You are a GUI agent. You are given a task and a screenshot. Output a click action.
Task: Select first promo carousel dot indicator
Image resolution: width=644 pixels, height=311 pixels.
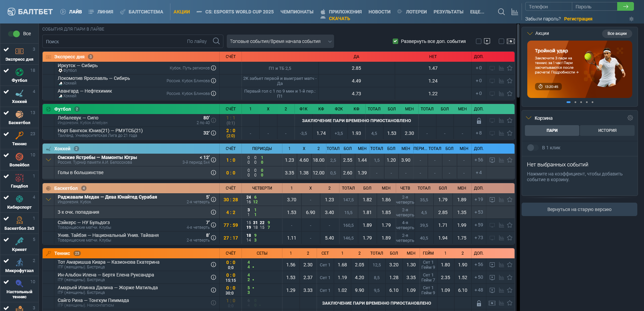coord(569,102)
